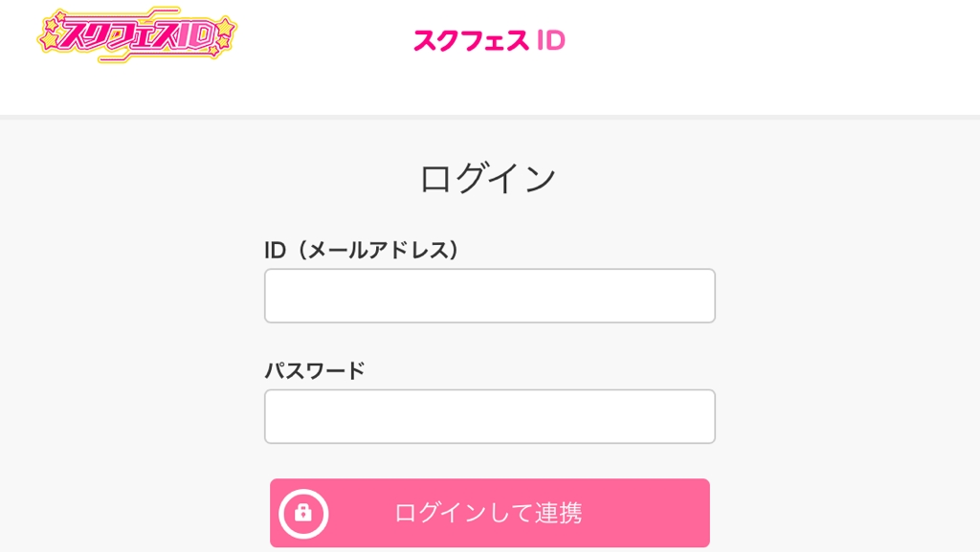
Task: Click the pink スクフェス ID header title
Action: pos(489,40)
